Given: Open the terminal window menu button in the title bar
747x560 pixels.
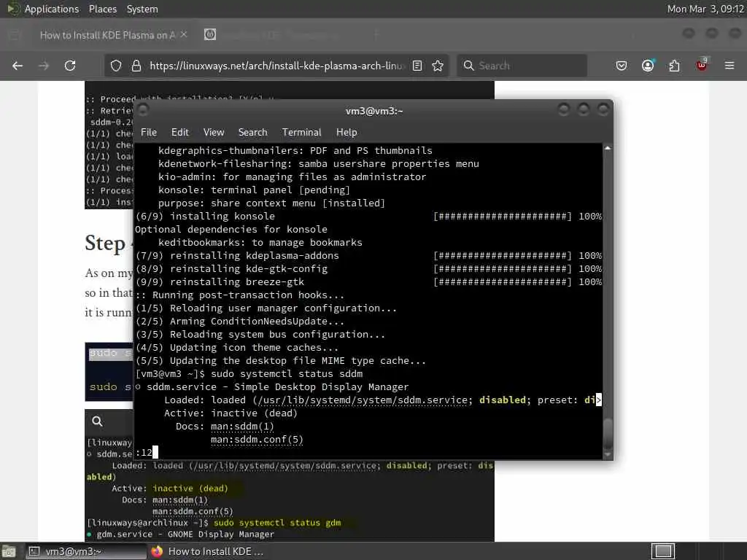Looking at the screenshot, I should (143, 110).
